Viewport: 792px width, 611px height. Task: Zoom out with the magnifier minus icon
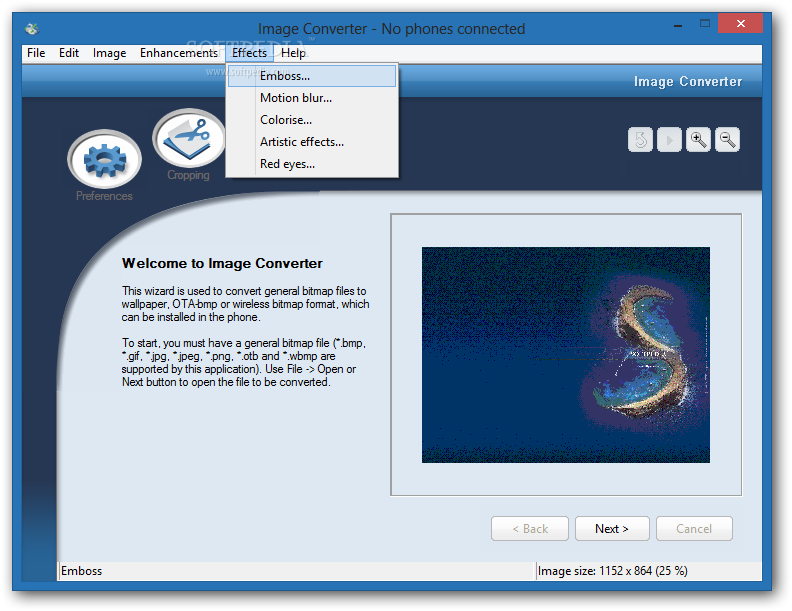pos(727,139)
